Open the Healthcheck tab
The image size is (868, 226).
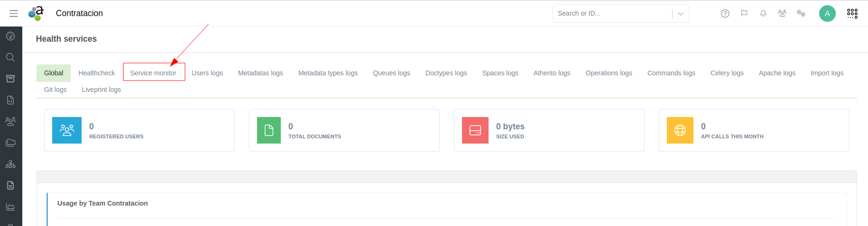97,73
